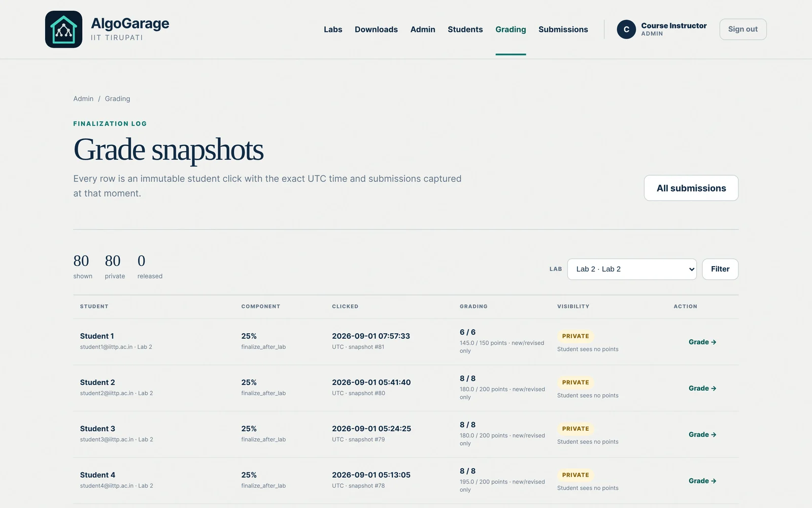This screenshot has height=508, width=812.
Task: Click the COMPONENT column header
Action: click(x=260, y=306)
